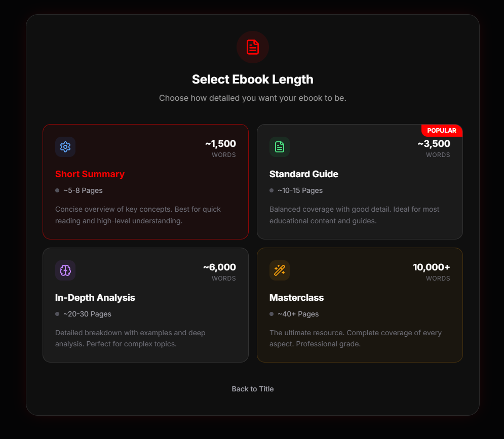The width and height of the screenshot is (504, 439).
Task: Click the POPULAR badge on Standard Guide
Action: click(441, 130)
